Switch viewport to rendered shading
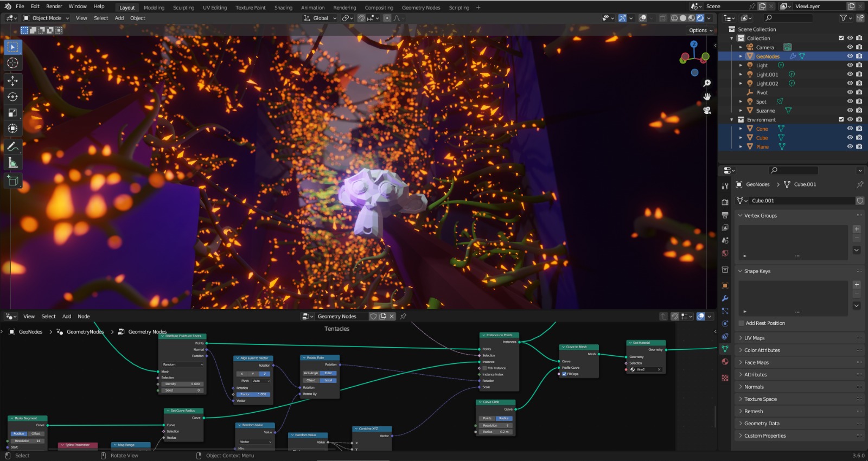This screenshot has width=868, height=461. (700, 18)
